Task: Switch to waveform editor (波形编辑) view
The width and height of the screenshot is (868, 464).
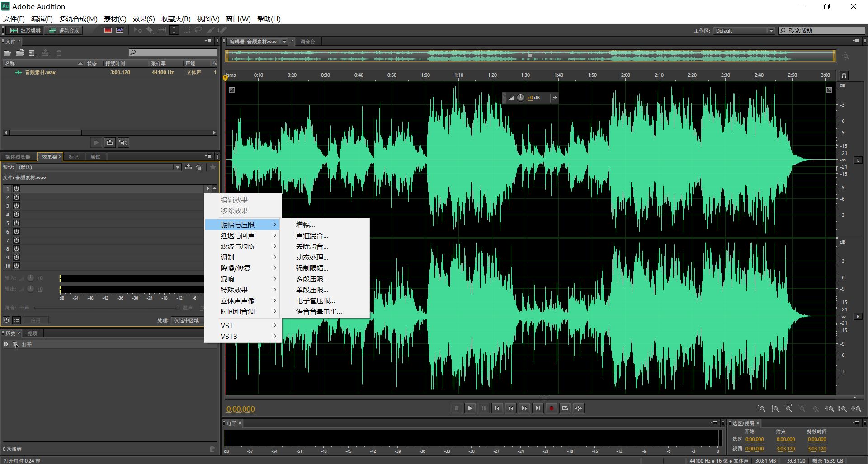Action: pyautogui.click(x=26, y=30)
